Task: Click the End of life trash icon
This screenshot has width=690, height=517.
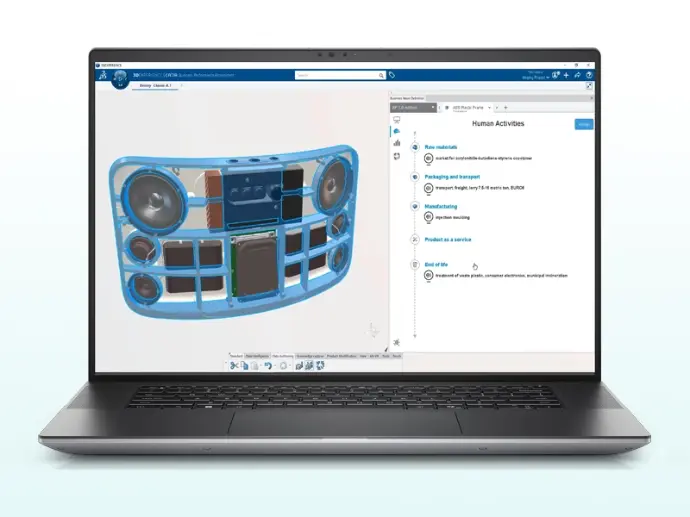Action: (x=415, y=264)
